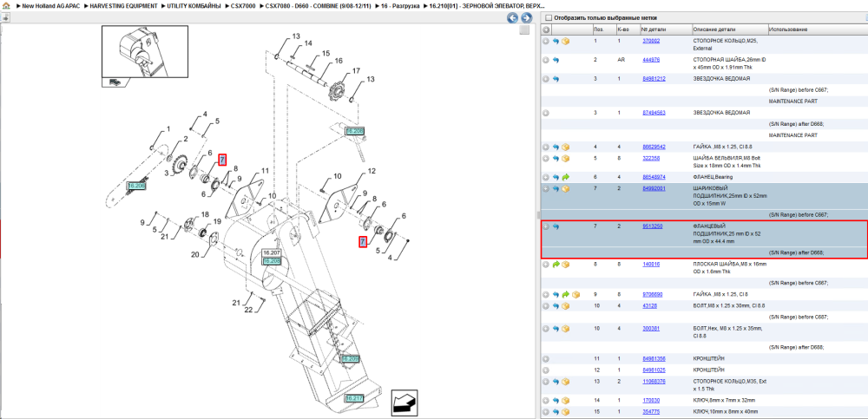
Task: Click description 'ГАЙКА ,M8 x 1.25, Cl 8.8'
Action: click(722, 147)
